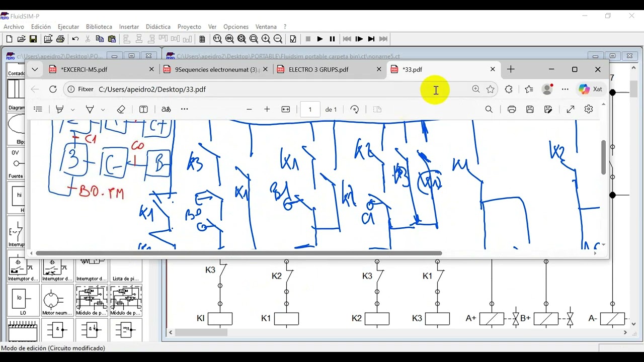Zoom out on the FluidSIM circuit
Image resolution: width=644 pixels, height=362 pixels.
click(278, 39)
